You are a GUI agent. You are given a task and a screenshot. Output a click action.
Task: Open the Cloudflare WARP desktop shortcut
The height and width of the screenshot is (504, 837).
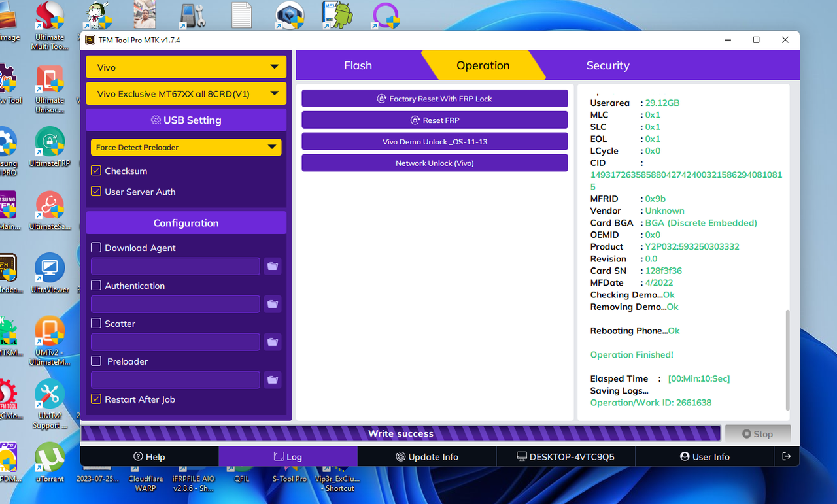pyautogui.click(x=145, y=479)
